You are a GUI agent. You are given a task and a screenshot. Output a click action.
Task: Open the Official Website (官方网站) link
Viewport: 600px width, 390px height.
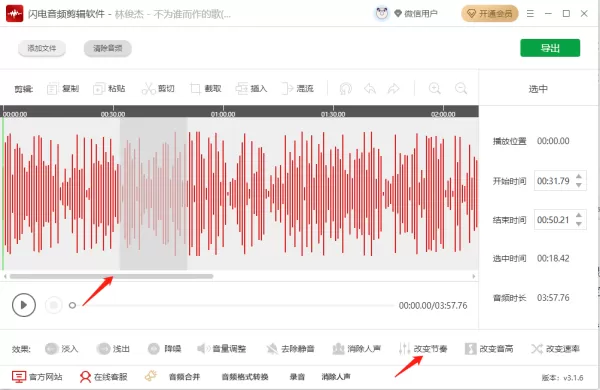[x=37, y=377]
